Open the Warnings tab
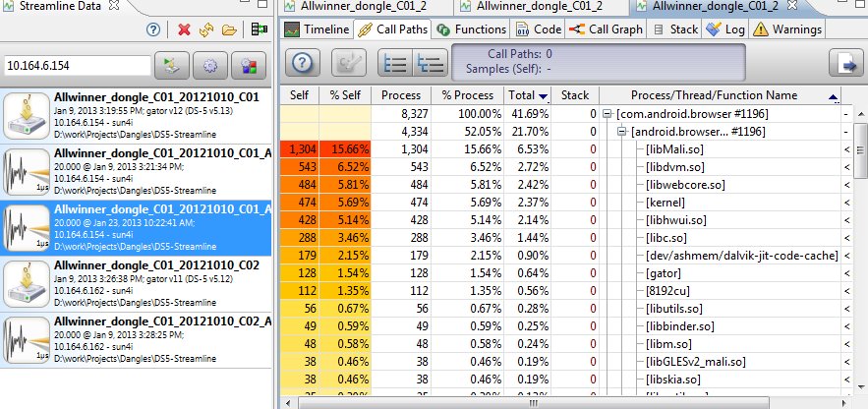 [787, 29]
